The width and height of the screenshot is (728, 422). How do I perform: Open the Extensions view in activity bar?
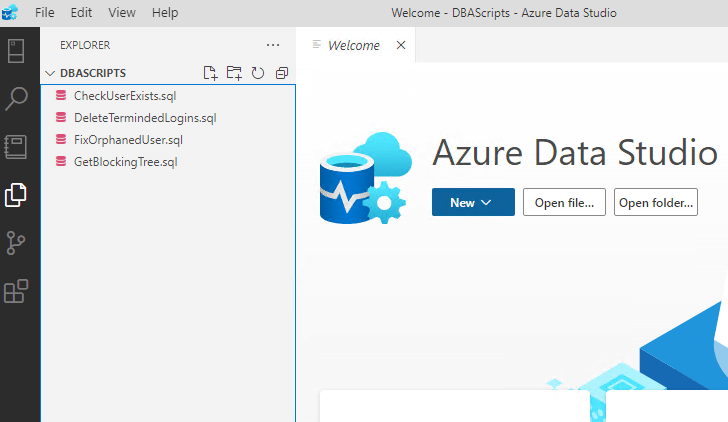16,291
